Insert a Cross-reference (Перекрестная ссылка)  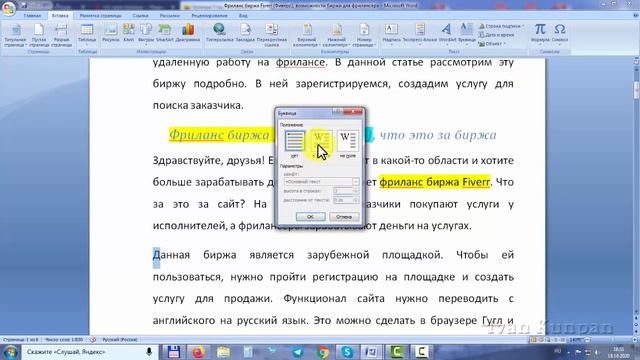(271, 35)
